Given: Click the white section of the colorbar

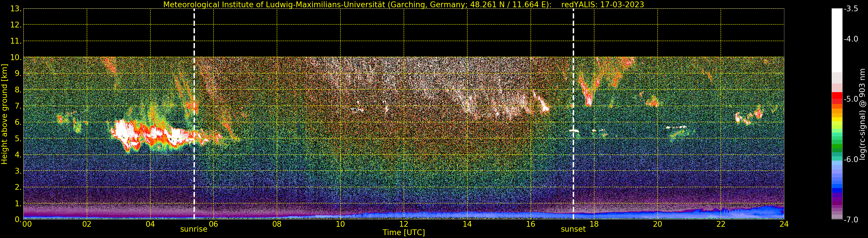Looking at the screenshot, I should pyautogui.click(x=837, y=40).
